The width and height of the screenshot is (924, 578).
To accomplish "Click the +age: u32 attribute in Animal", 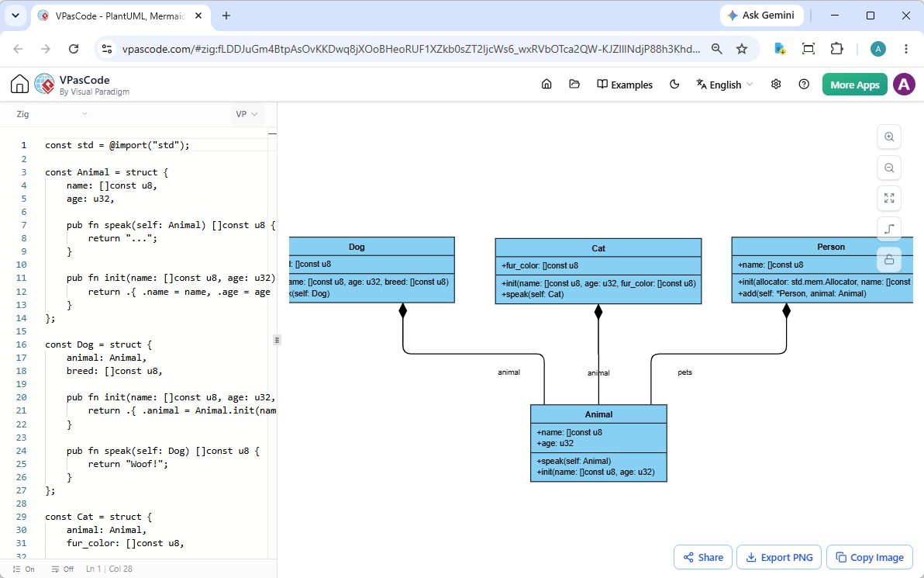I will pos(555,444).
